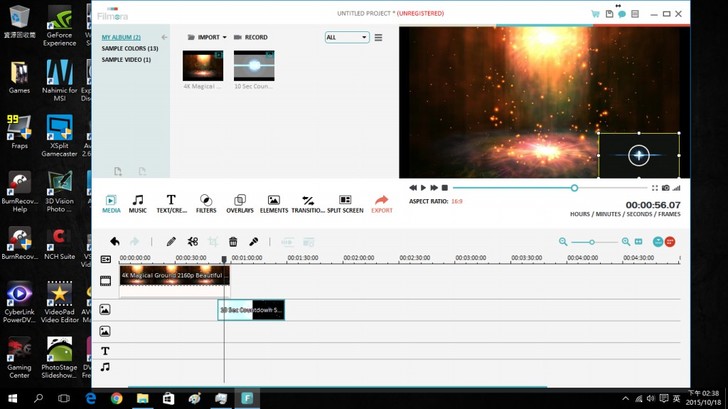
Task: Click the Undo arrow in timeline toolbar
Action: pyautogui.click(x=115, y=241)
